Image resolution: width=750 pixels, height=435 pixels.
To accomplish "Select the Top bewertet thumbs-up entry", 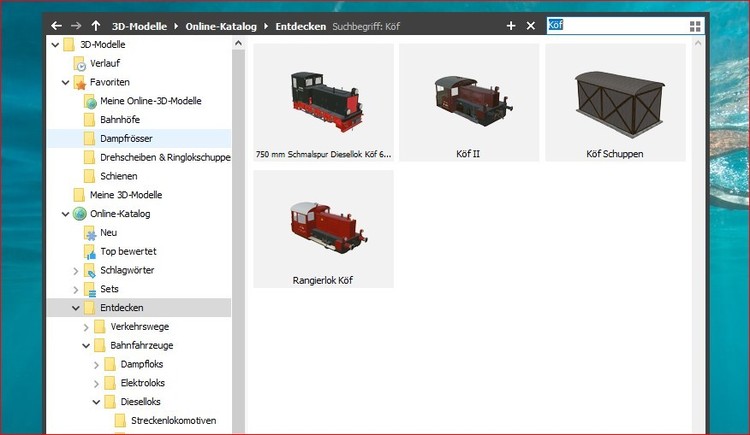I will click(127, 251).
